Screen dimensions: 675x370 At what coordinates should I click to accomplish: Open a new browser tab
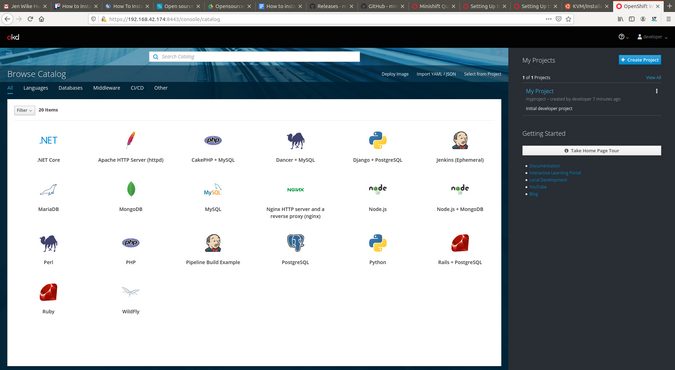coord(669,6)
